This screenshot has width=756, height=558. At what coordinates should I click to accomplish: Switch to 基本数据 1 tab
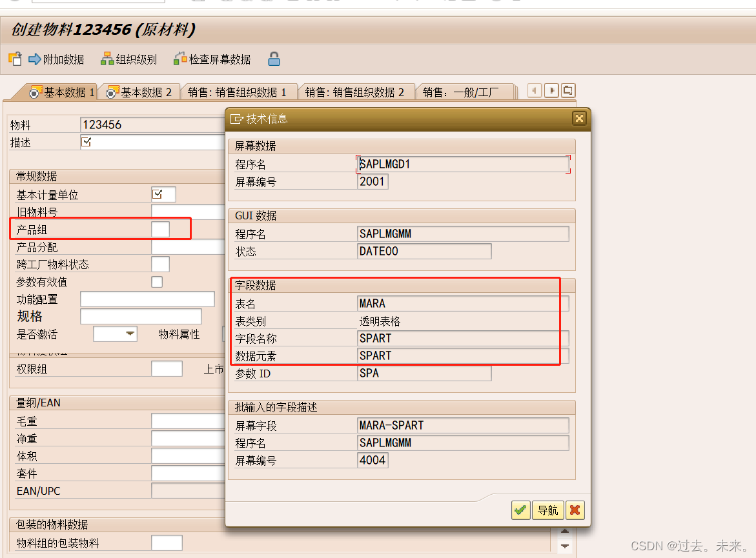click(62, 92)
